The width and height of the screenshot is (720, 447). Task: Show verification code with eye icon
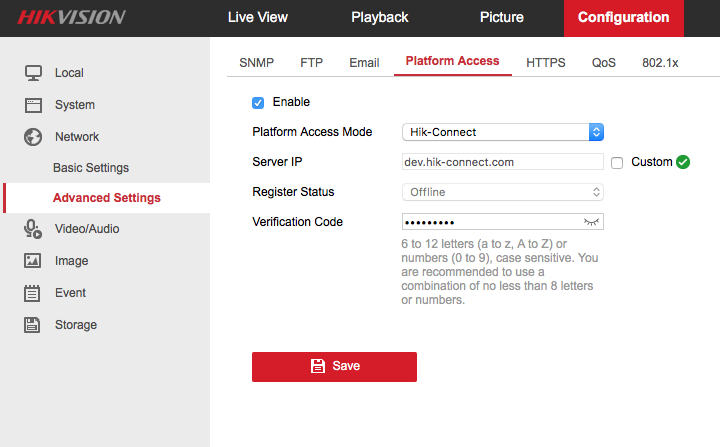point(592,222)
